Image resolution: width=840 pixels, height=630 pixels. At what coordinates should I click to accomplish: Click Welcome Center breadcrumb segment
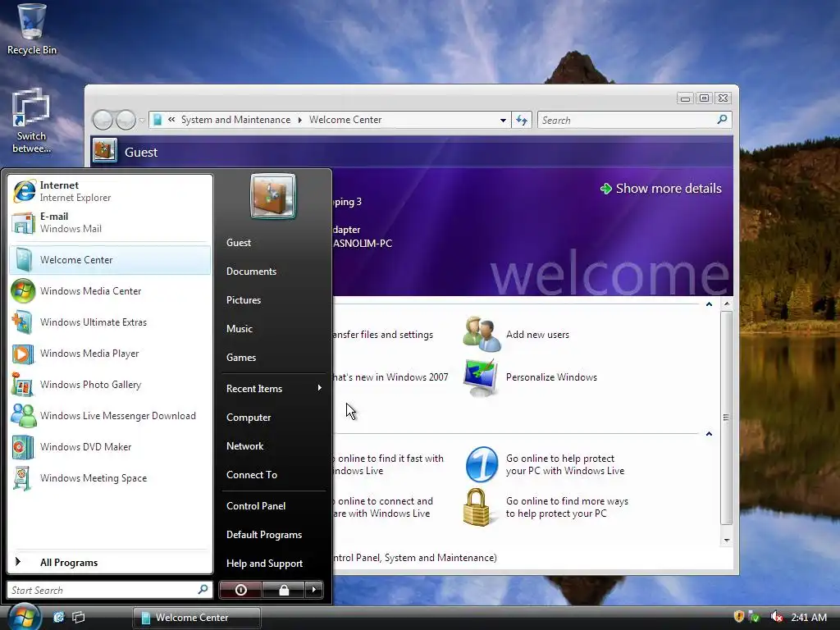point(345,120)
